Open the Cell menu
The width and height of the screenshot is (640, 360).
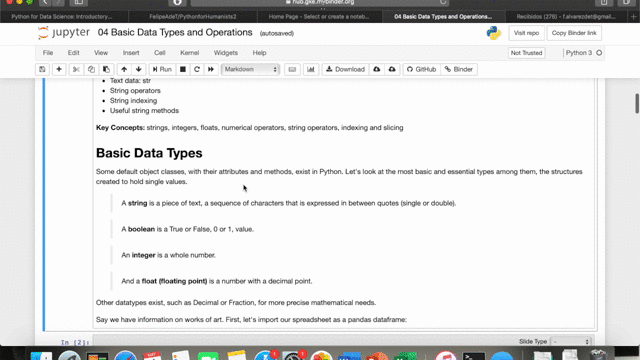[x=160, y=53]
